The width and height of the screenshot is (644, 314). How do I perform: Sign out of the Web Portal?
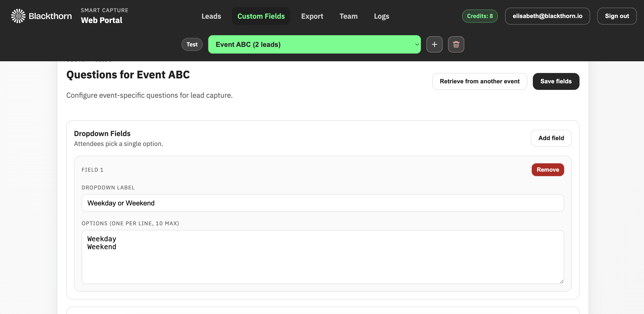pos(617,16)
